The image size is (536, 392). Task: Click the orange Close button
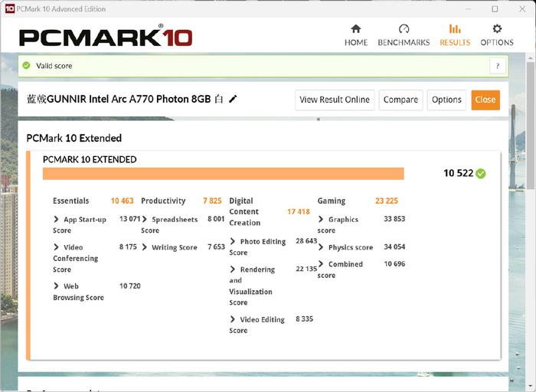[x=485, y=100]
